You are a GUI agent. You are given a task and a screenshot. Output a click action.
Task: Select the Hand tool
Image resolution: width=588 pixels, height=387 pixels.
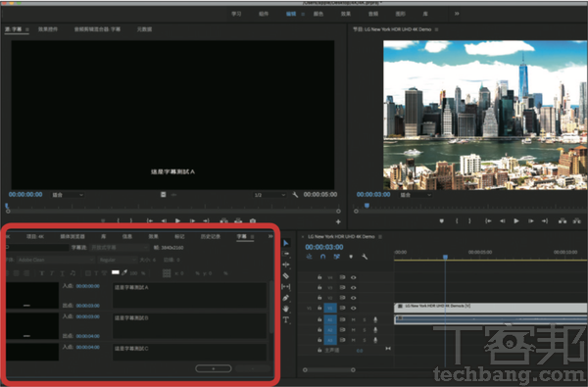(286, 309)
